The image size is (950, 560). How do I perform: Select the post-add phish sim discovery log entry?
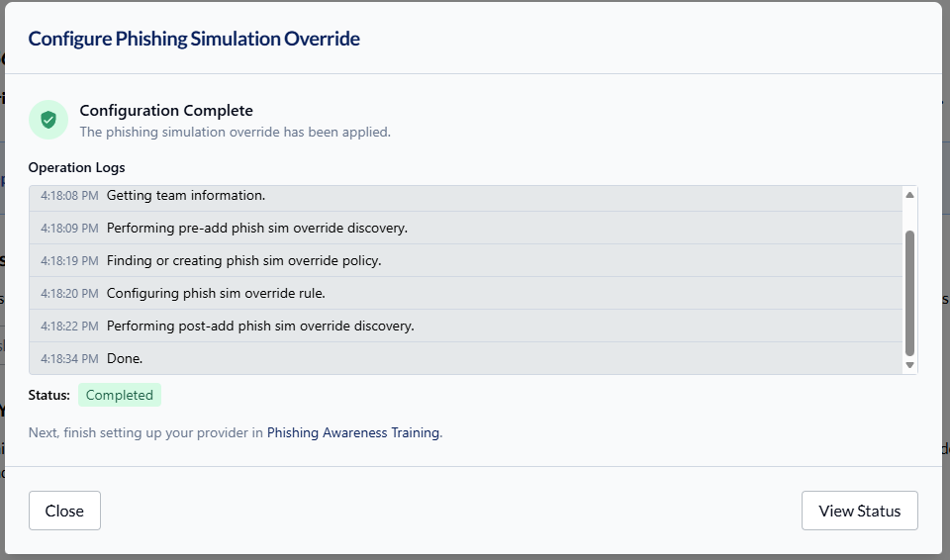[x=260, y=326]
